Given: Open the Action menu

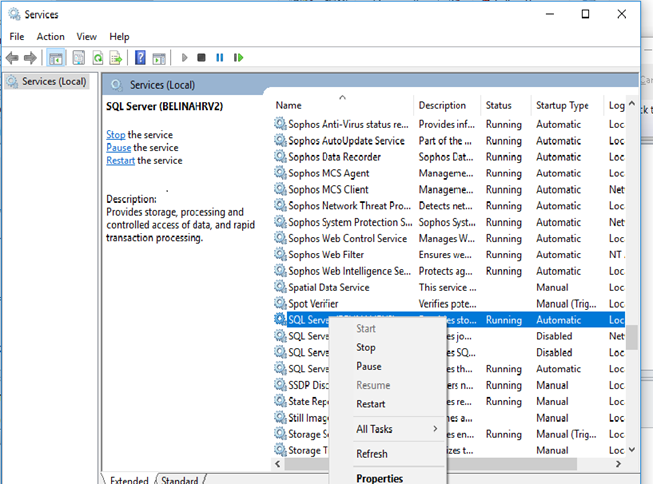Looking at the screenshot, I should tap(50, 37).
